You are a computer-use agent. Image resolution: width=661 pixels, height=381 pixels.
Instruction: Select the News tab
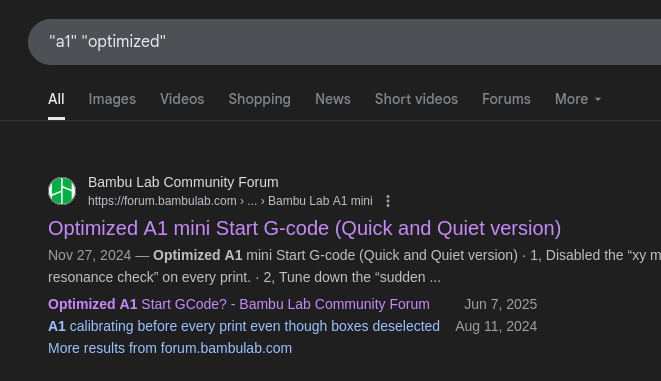pos(333,99)
